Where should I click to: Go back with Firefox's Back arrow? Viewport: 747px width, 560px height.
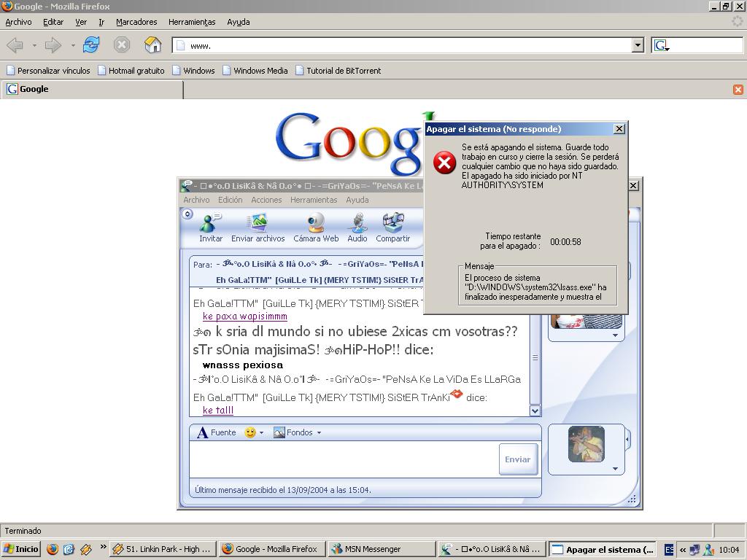pyautogui.click(x=15, y=45)
